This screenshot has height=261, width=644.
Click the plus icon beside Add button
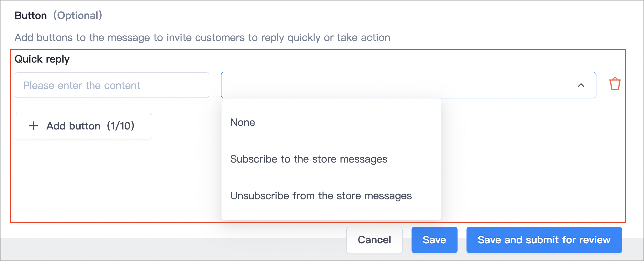[33, 126]
